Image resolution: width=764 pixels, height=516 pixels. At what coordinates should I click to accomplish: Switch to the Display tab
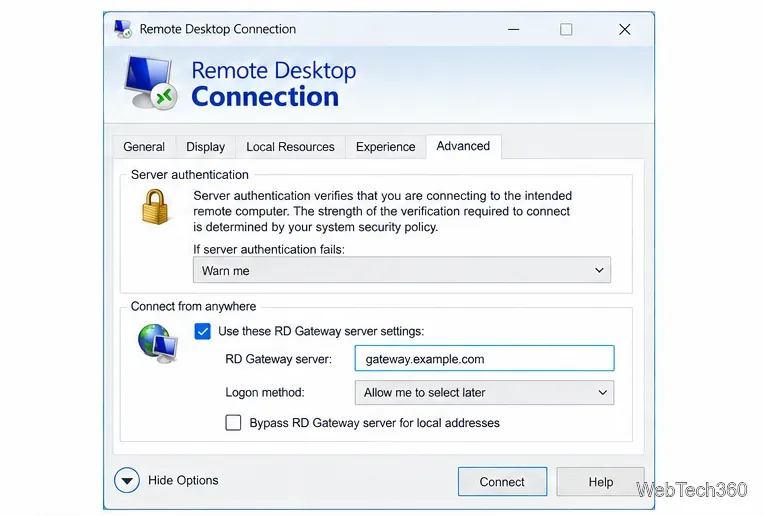coord(206,147)
